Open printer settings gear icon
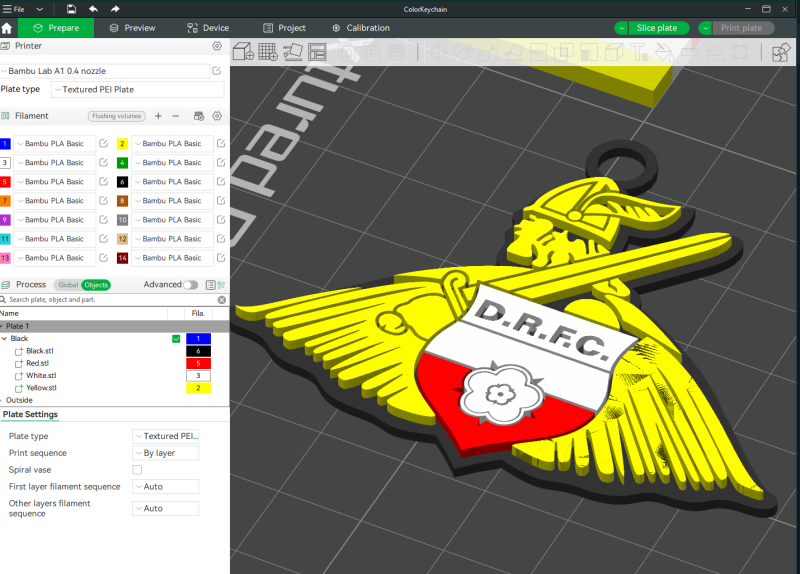The height and width of the screenshot is (574, 800). [x=217, y=46]
